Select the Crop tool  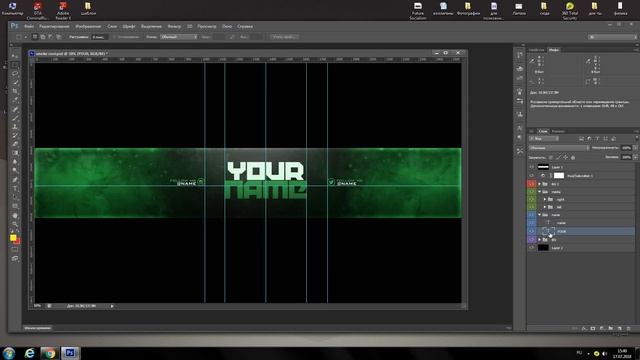[15, 91]
